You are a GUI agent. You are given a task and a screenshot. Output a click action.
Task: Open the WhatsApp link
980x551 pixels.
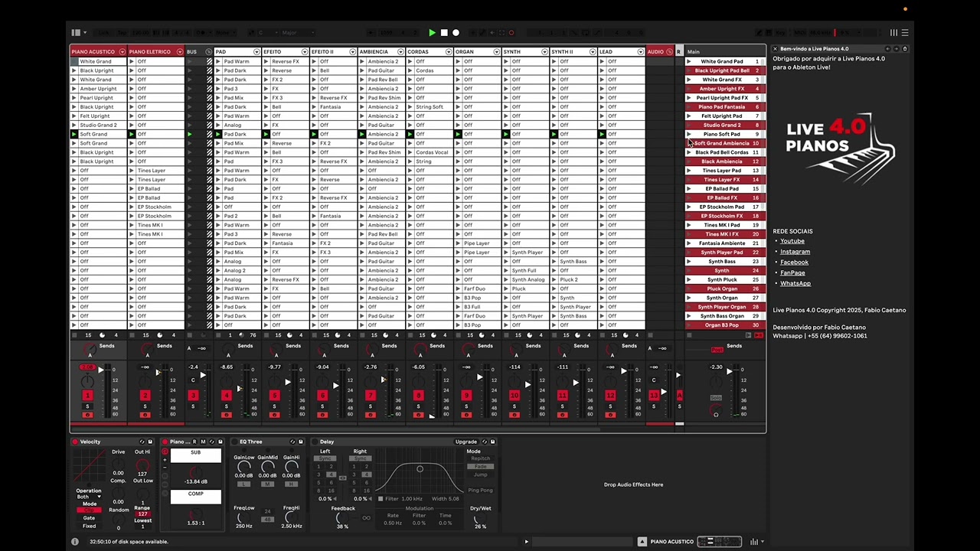coord(795,283)
